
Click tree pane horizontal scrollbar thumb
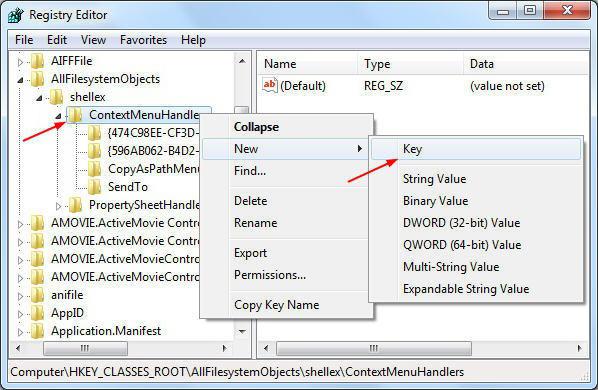[x=85, y=348]
